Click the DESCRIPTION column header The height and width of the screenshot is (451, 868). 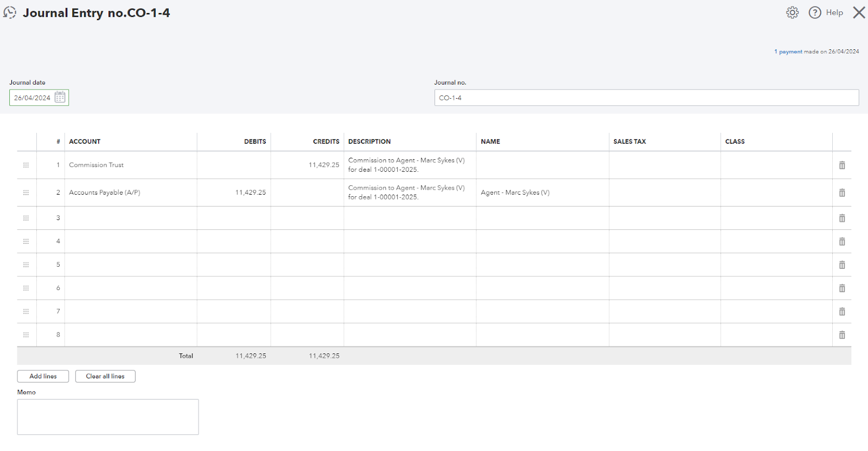[369, 141]
